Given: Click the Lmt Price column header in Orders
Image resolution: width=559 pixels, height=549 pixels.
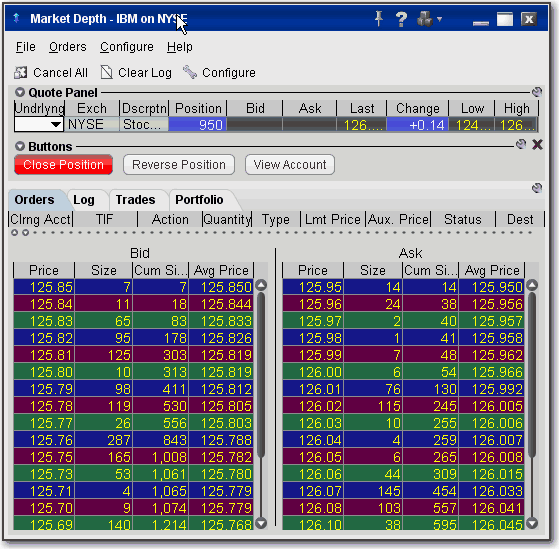Looking at the screenshot, I should 333,219.
